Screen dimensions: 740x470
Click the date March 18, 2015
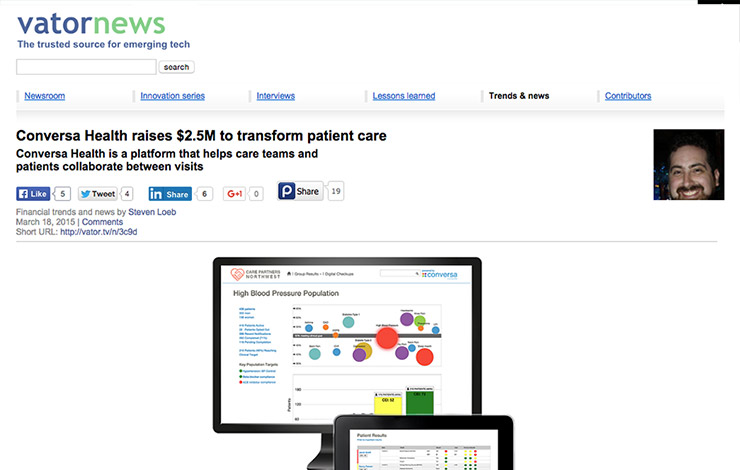pyautogui.click(x=45, y=222)
